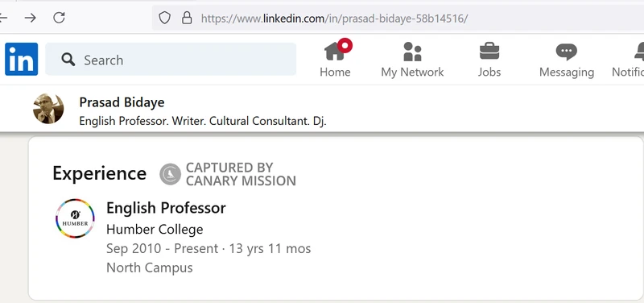Click the search magnifier icon
Image resolution: width=644 pixels, height=303 pixels.
(68, 60)
